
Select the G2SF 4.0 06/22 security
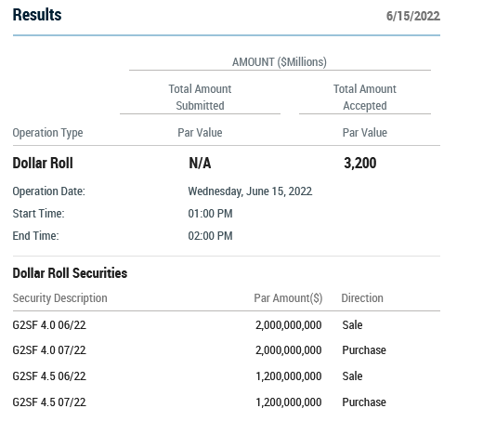[49, 325]
